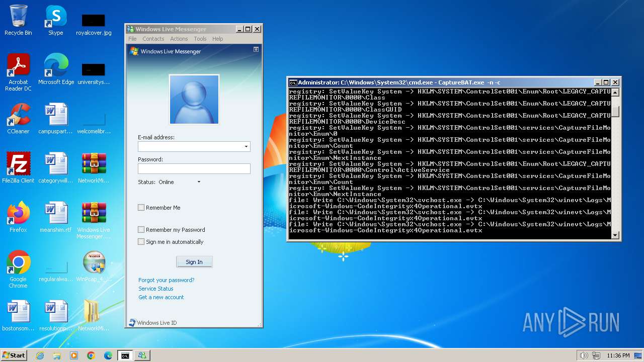
Task: Select the NetworkMi folder icon
Action: click(x=94, y=316)
